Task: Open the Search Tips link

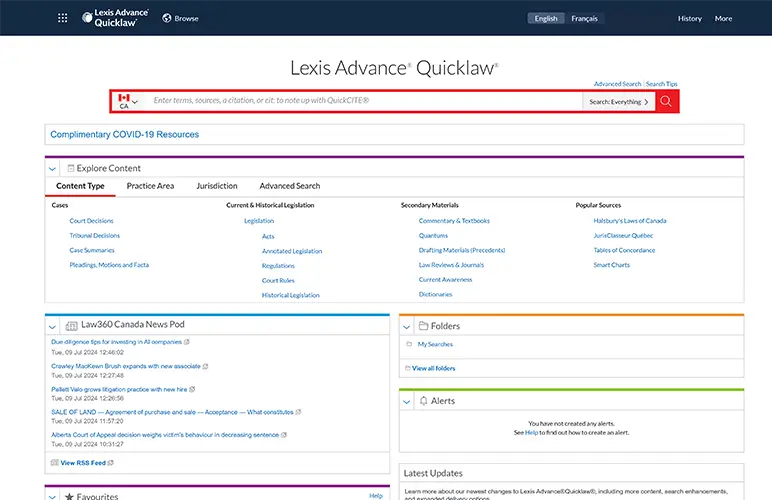Action: tap(662, 84)
